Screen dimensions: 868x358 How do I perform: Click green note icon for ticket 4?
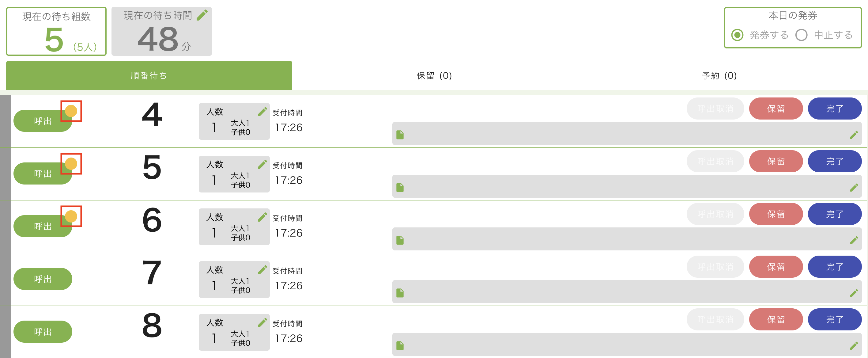click(x=400, y=135)
